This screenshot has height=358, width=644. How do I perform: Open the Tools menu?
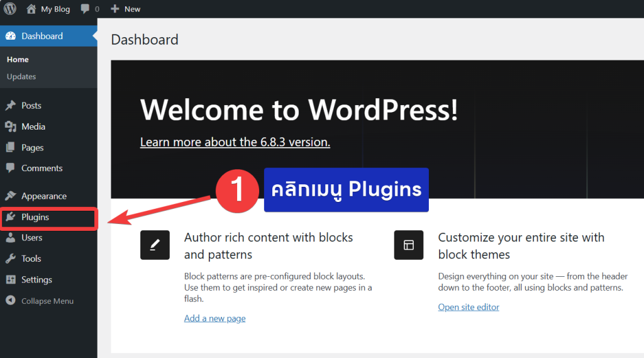pyautogui.click(x=31, y=259)
